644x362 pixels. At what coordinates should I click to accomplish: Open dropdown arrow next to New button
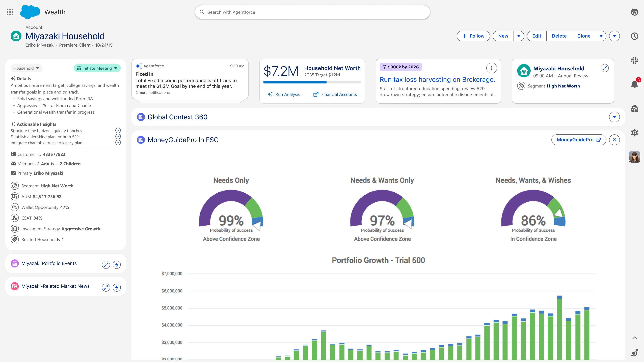click(519, 36)
